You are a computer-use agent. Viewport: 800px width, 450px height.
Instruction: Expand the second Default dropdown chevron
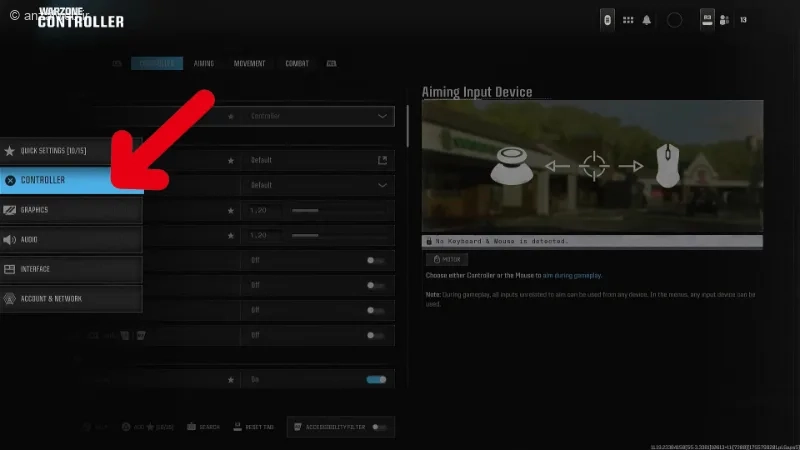click(382, 185)
